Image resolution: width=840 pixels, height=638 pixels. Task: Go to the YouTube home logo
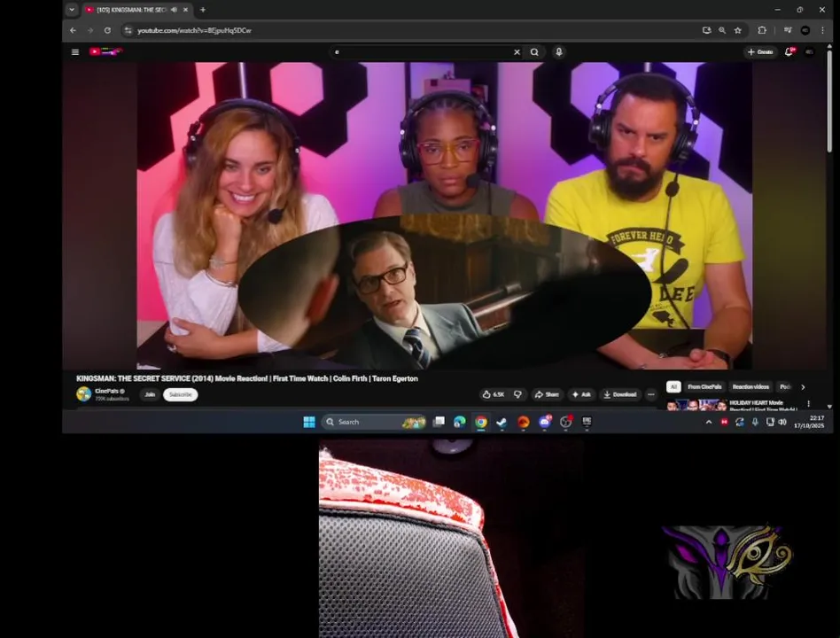(105, 51)
